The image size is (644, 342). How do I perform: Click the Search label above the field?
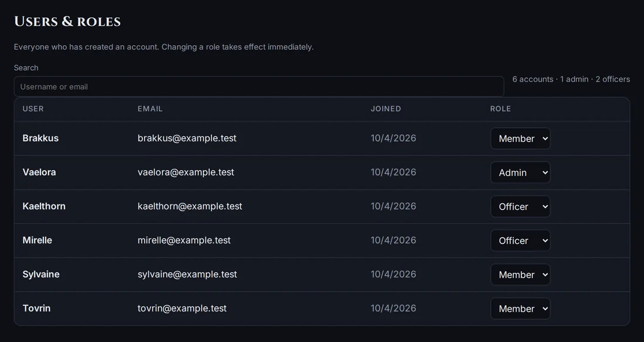pos(26,68)
